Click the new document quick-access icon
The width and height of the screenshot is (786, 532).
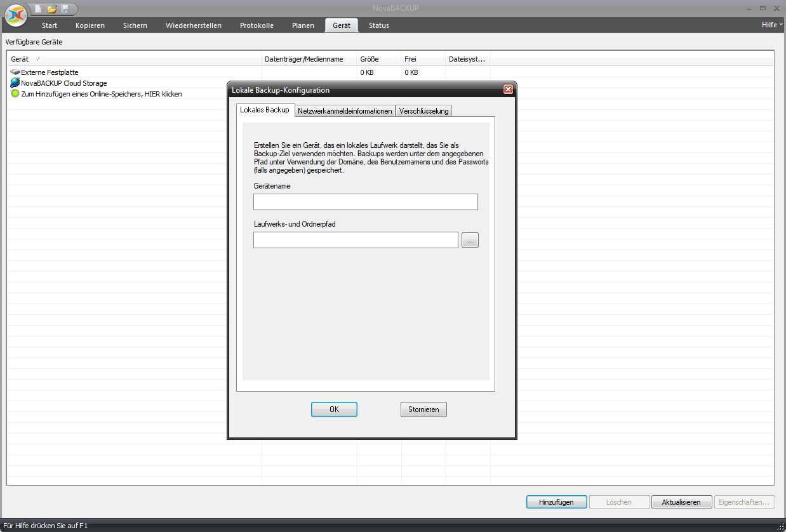[39, 9]
